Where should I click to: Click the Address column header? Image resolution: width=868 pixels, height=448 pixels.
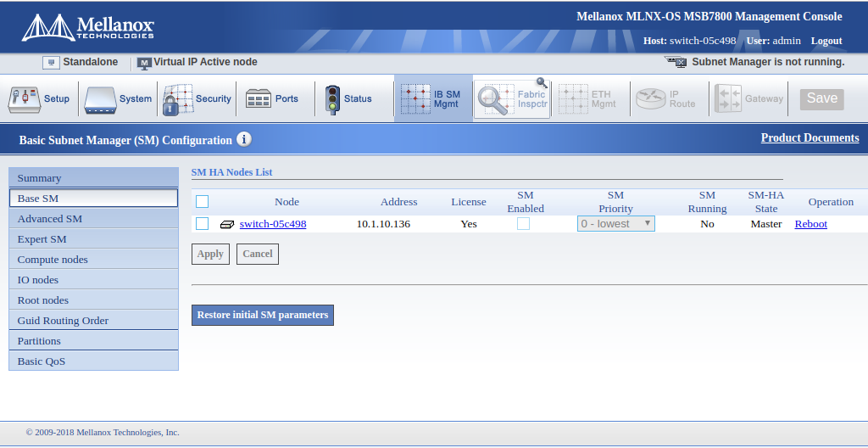pos(398,202)
